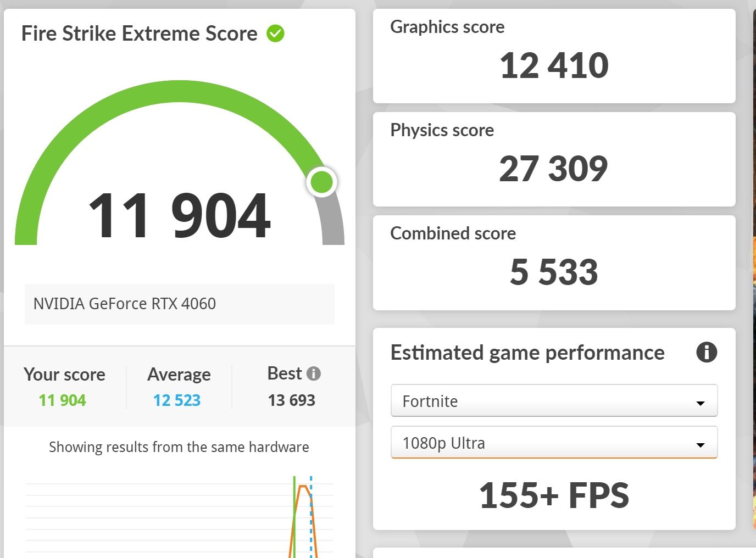The height and width of the screenshot is (558, 756).
Task: Click the 155+ FPS estimate
Action: pos(554,495)
